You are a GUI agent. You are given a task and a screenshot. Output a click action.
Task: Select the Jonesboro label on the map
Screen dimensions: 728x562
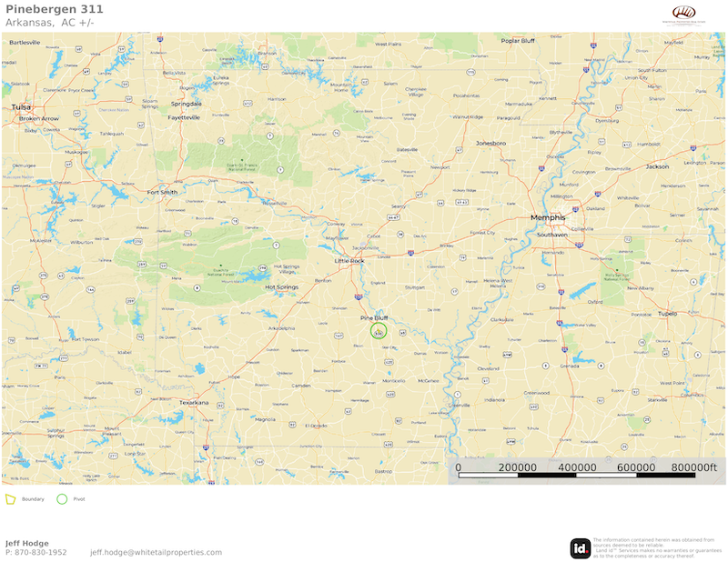[490, 144]
